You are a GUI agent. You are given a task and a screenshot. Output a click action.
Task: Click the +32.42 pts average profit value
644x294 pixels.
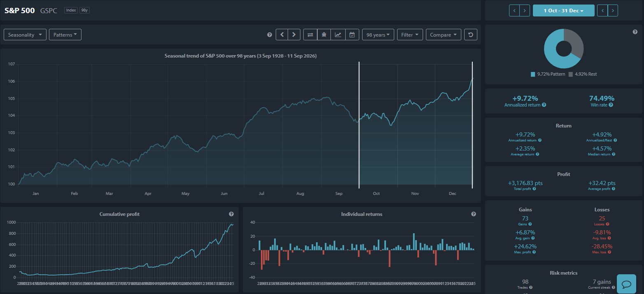602,183
